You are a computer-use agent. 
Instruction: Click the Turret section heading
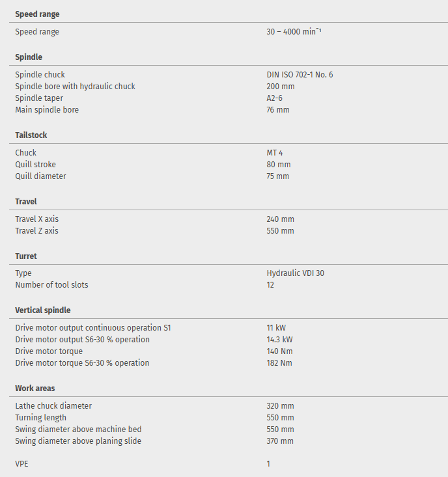tap(26, 256)
